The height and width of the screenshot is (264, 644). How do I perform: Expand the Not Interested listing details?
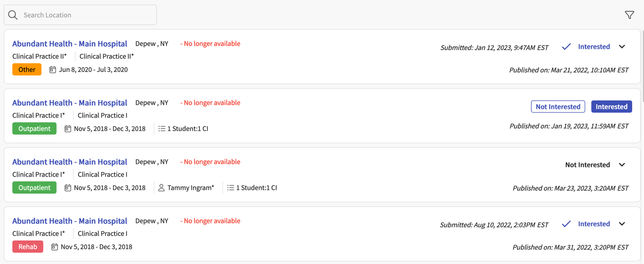coord(622,165)
